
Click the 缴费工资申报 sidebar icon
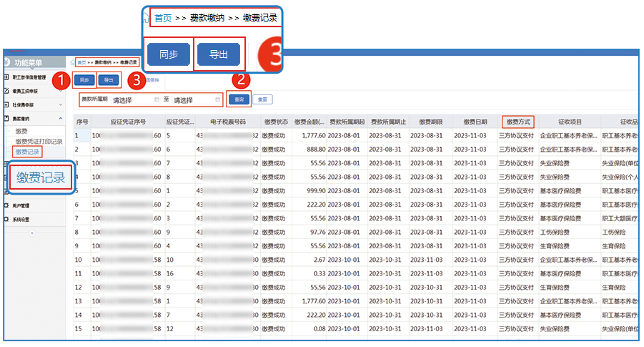click(7, 91)
